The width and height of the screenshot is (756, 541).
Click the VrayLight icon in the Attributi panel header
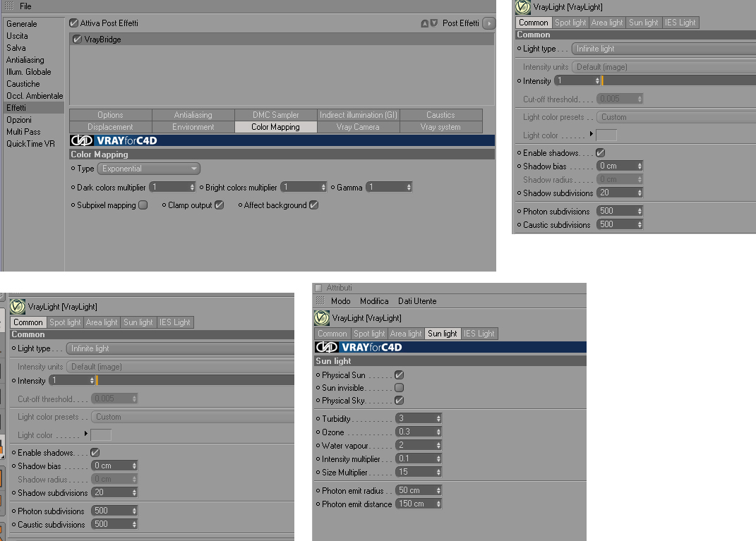322,318
